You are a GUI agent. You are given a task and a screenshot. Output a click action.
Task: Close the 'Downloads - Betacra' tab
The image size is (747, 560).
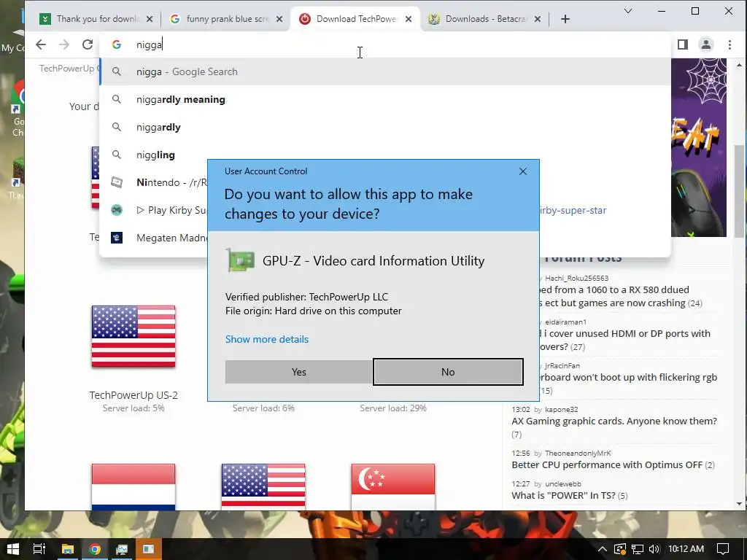pos(538,19)
